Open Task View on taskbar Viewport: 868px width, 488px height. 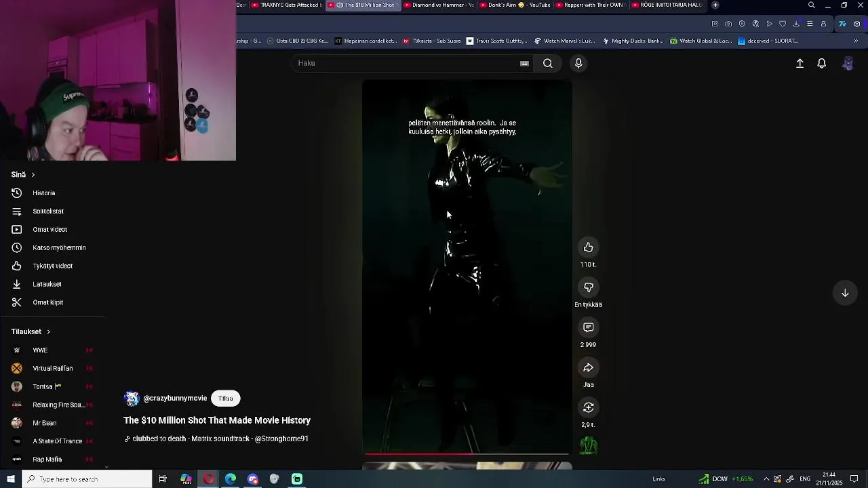tap(163, 479)
